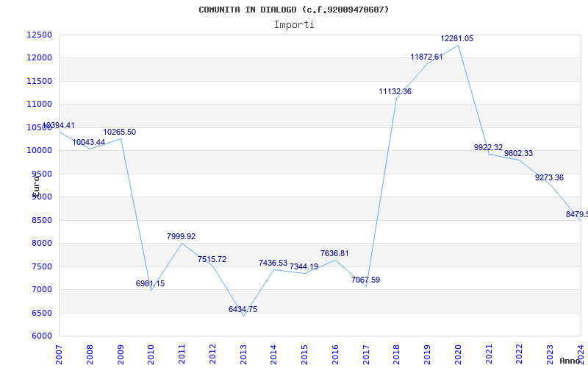588x368 pixels.
Task: Click the 2008 x-axis year label
Action: click(90, 355)
